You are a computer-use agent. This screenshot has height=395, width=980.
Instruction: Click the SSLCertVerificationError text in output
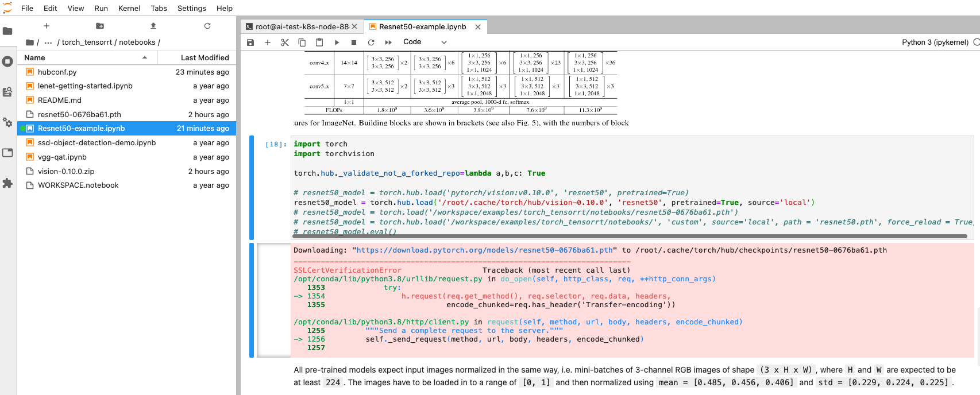pos(348,270)
